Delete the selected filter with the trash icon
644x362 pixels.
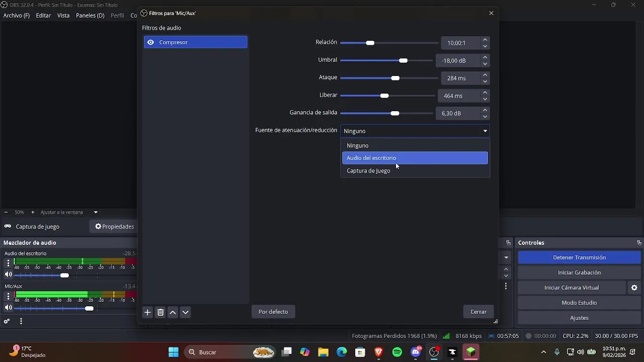point(160,312)
